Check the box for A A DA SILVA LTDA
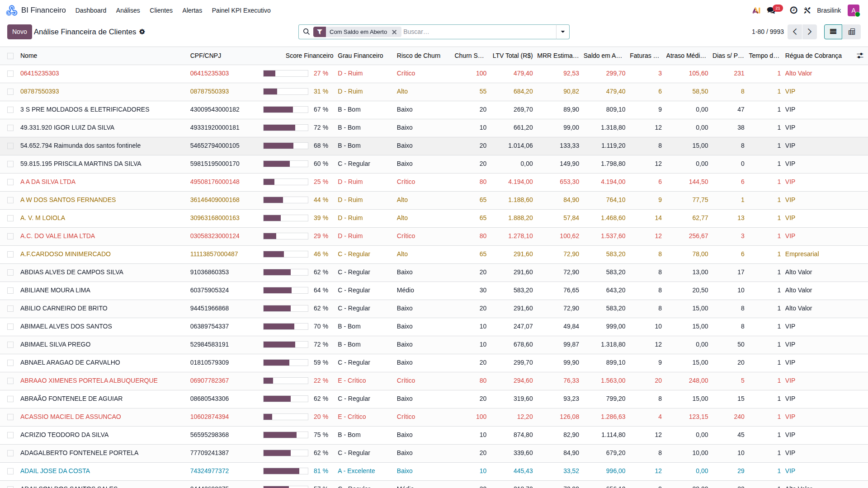Screen dimensions: 868x488 tap(10, 182)
